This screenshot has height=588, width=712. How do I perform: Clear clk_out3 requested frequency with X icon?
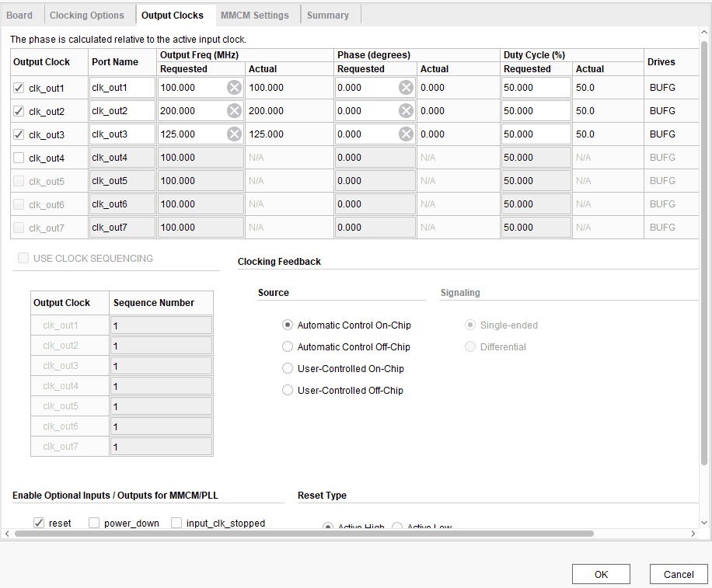(x=234, y=134)
